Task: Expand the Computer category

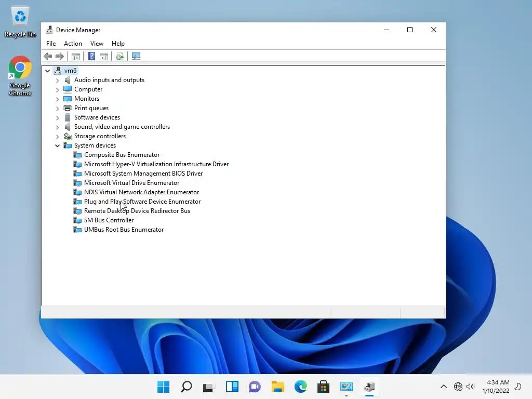Action: point(57,89)
